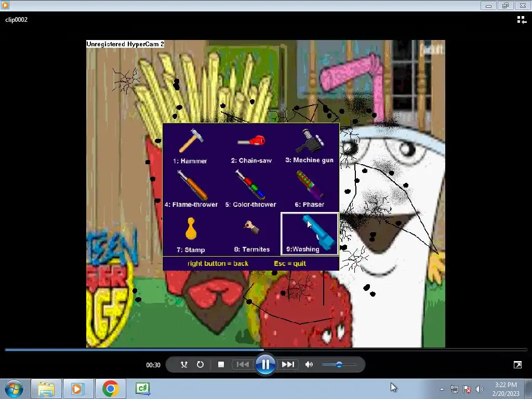Toggle repeat mode in media player
The height and width of the screenshot is (399, 532).
pyautogui.click(x=200, y=364)
